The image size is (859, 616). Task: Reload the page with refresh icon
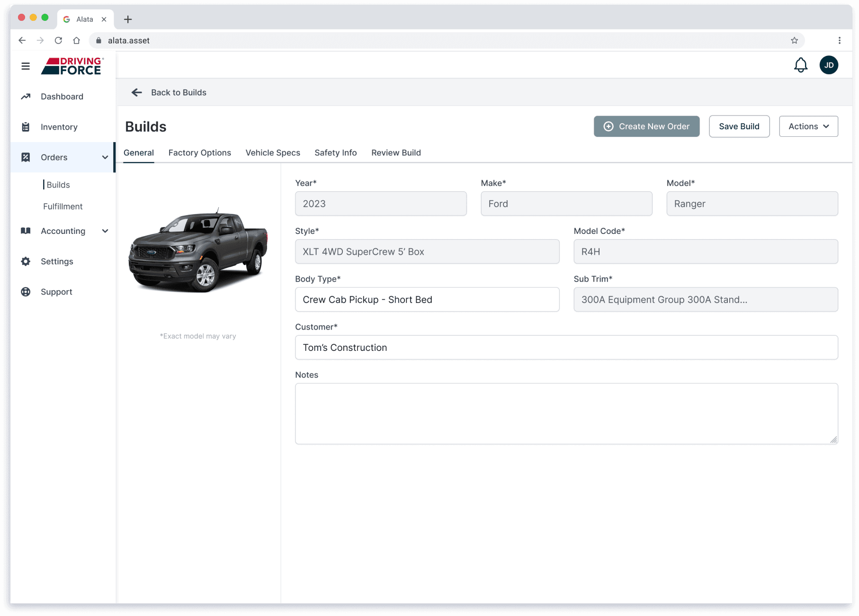coord(58,40)
